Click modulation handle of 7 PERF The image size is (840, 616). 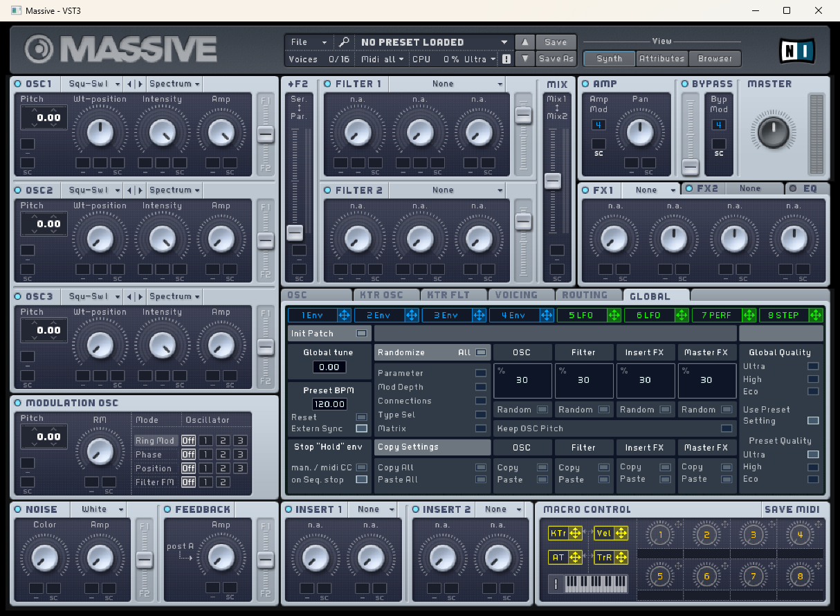point(749,316)
